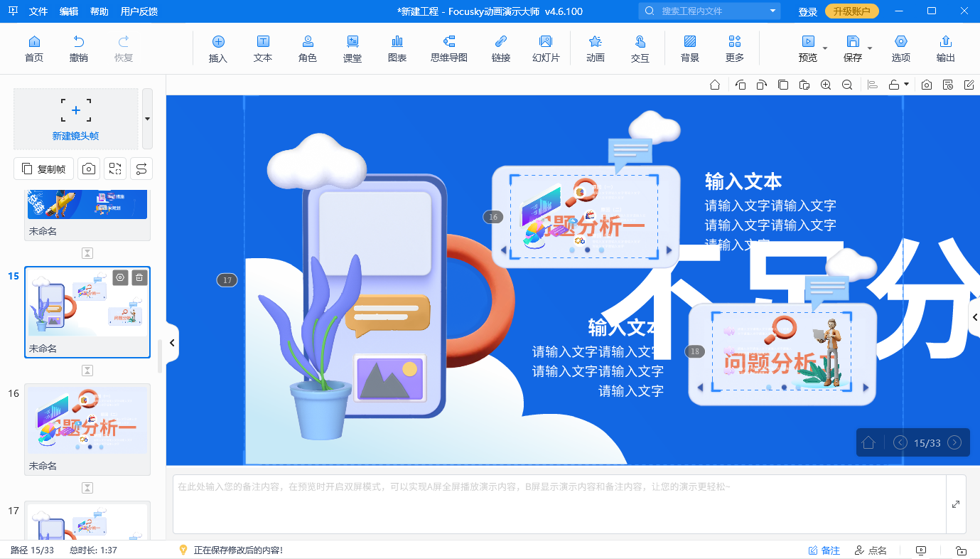Open the 保存 save dropdown arrow
The width and height of the screenshot is (980, 559).
coord(870,49)
